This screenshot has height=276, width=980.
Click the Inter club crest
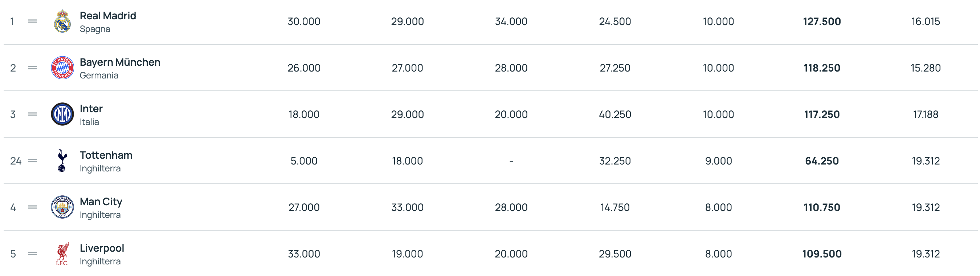(62, 114)
